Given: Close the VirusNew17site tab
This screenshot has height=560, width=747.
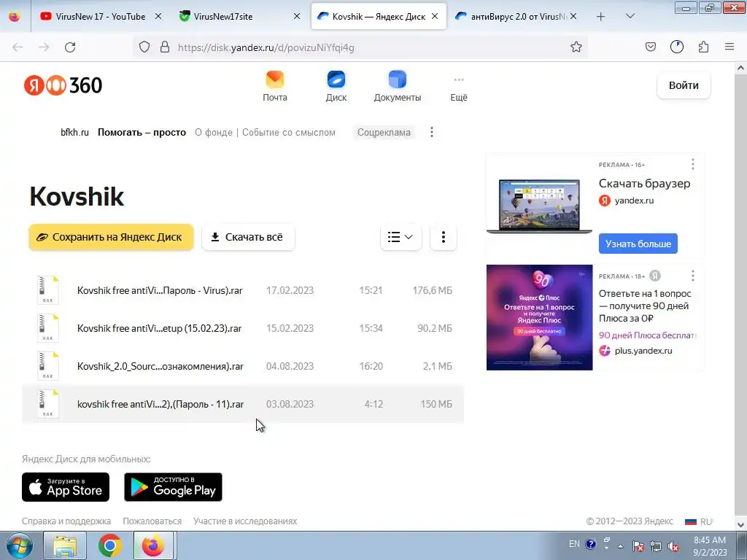Looking at the screenshot, I should point(297,16).
